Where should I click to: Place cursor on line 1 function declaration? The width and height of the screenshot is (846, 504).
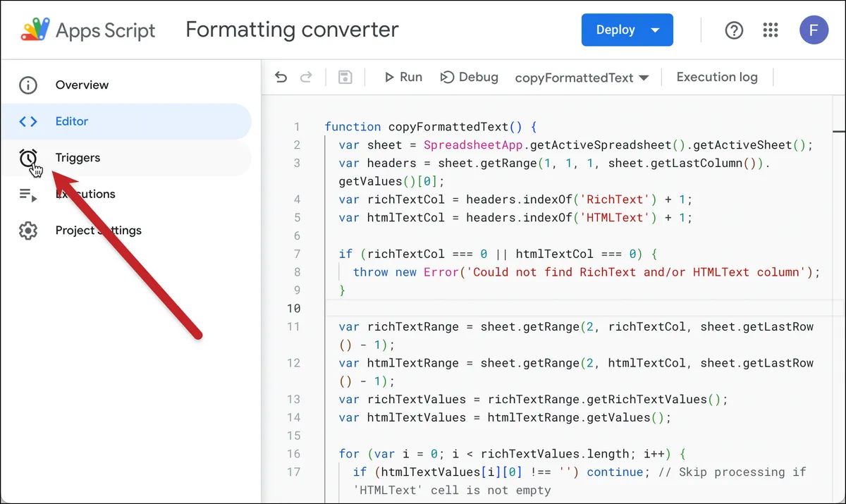[x=431, y=127]
